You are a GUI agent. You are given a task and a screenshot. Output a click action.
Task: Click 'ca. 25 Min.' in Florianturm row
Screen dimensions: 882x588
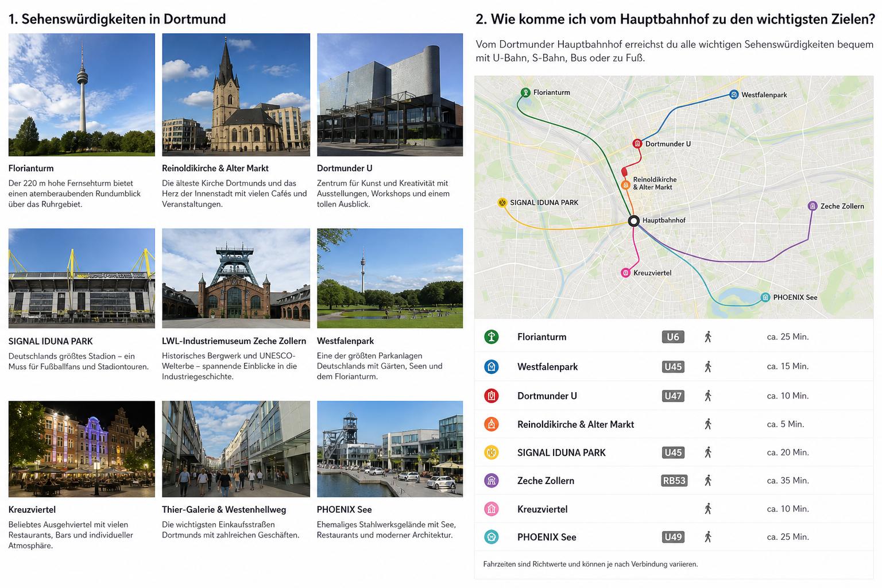click(788, 337)
